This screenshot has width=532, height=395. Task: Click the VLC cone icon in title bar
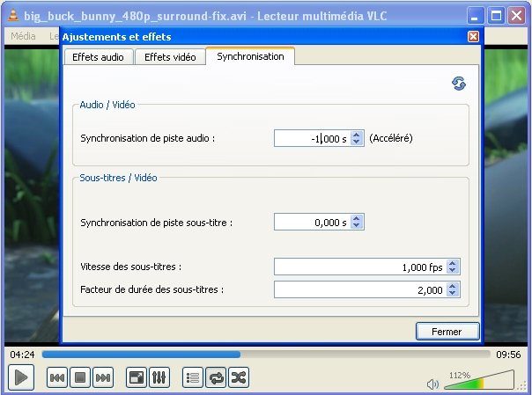click(x=12, y=16)
